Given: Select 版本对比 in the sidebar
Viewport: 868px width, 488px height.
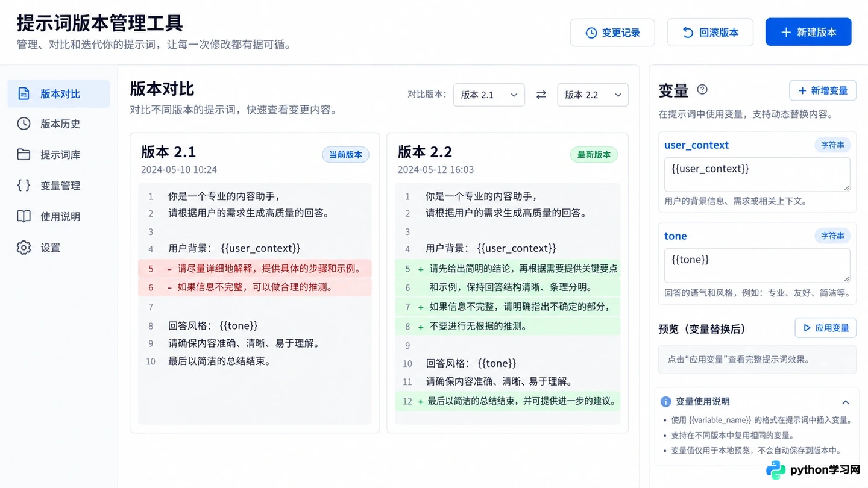Looking at the screenshot, I should [58, 93].
